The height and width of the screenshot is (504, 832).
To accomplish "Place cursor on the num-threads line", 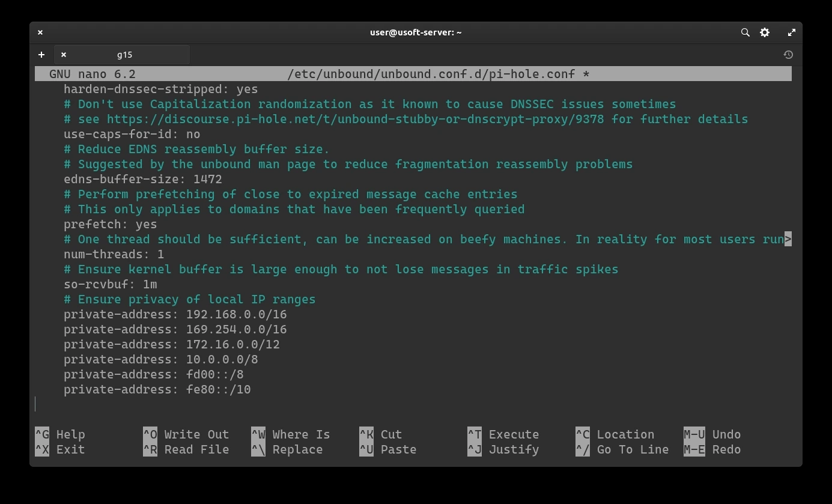I will tap(112, 254).
